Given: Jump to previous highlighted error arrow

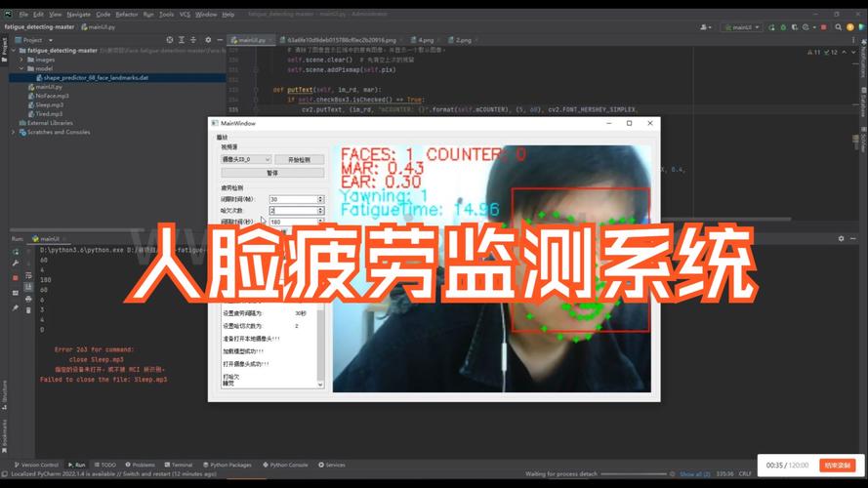Looking at the screenshot, I should tap(845, 52).
